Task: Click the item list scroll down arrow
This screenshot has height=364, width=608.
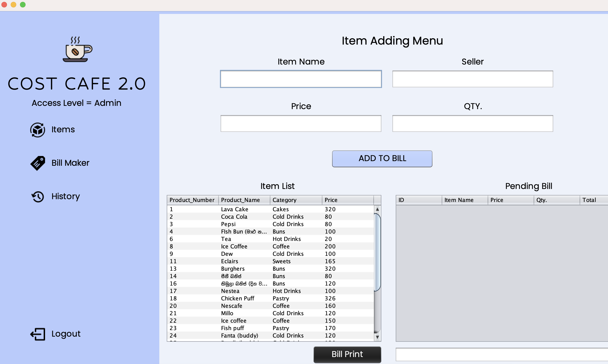Action: pos(377,337)
